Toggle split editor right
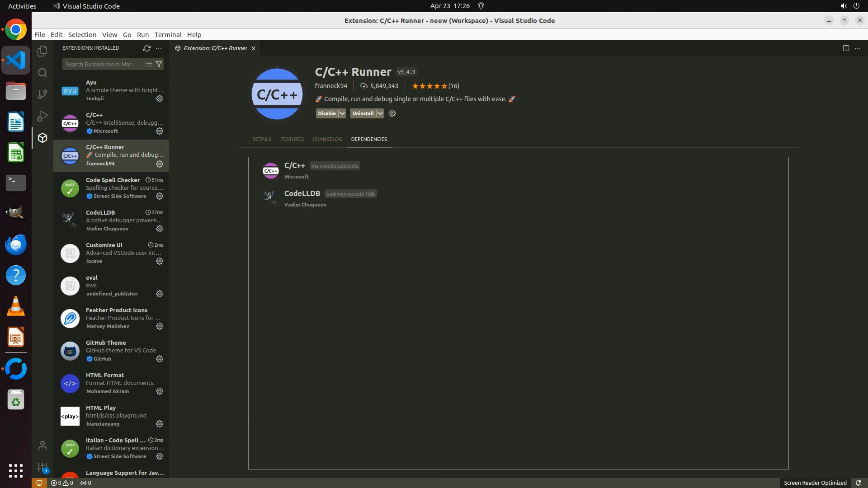 coord(846,48)
